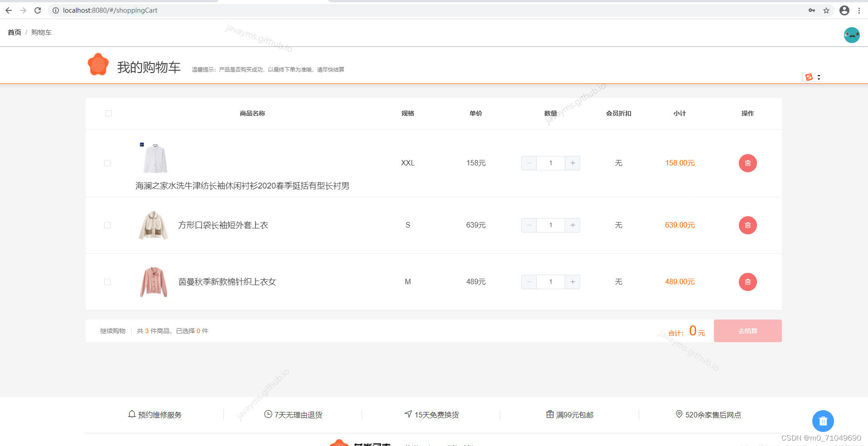Click the location icon for 520余家售后网点
The width and height of the screenshot is (868, 446).
click(x=679, y=414)
